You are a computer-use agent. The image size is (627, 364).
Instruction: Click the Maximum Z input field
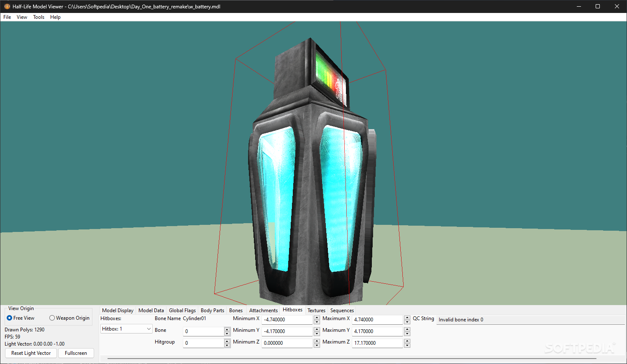(378, 343)
